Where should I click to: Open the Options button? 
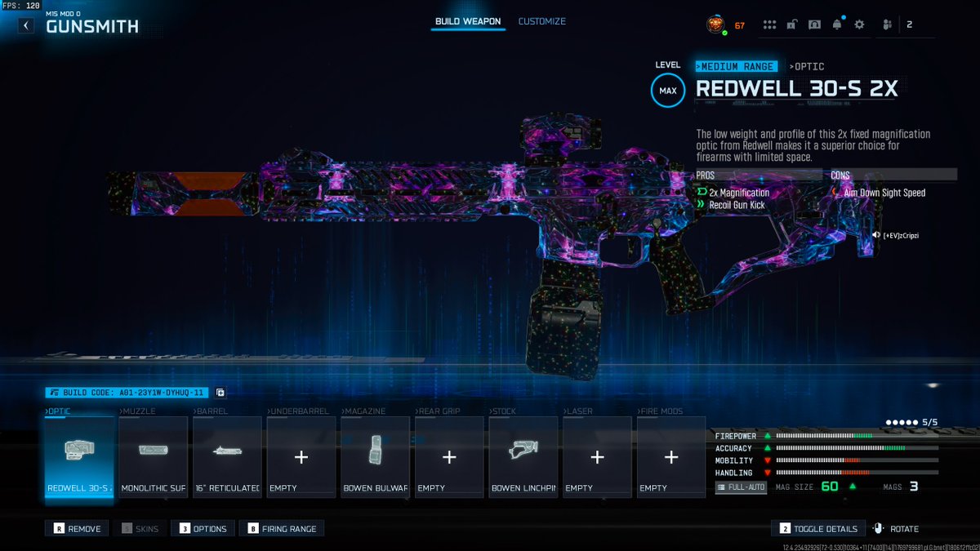click(203, 529)
